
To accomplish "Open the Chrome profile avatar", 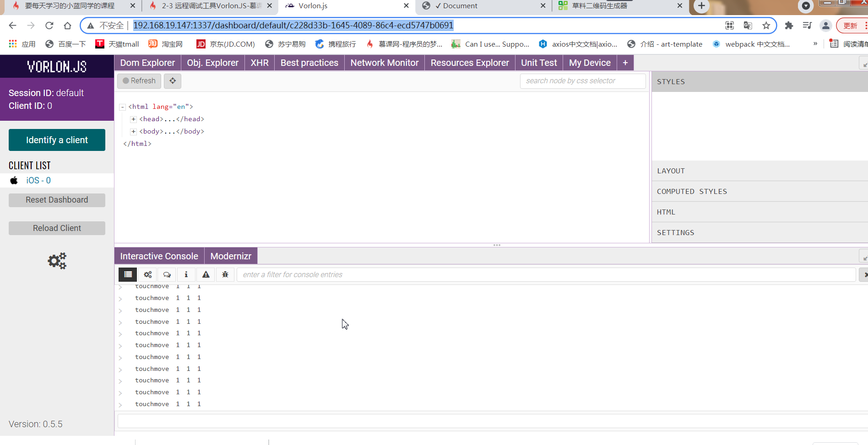I will [825, 26].
